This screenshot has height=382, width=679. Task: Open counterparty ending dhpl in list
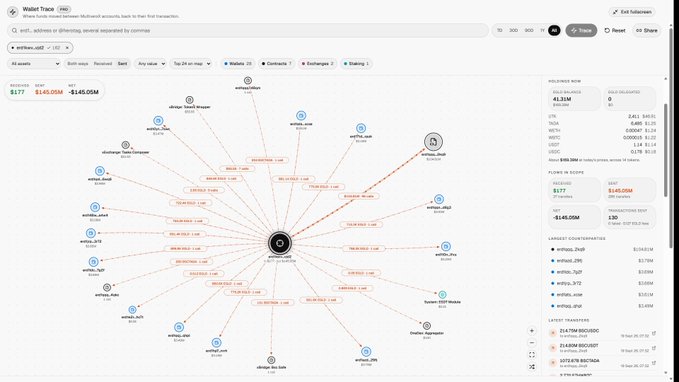pyautogui.click(x=601, y=306)
